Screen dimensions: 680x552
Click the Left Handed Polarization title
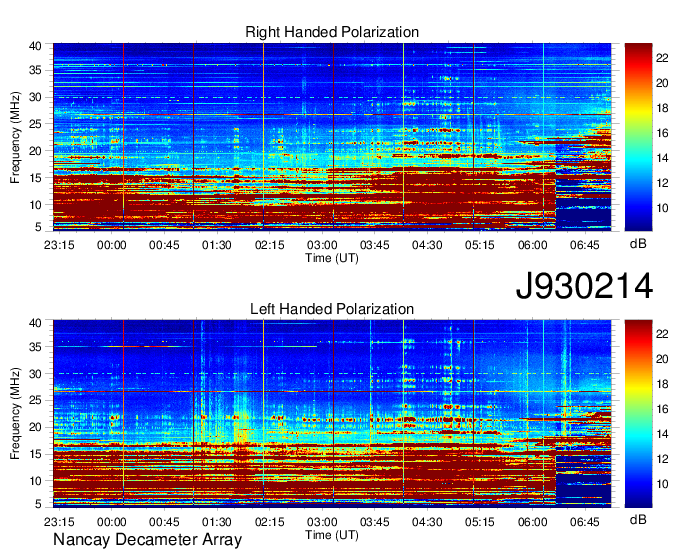point(332,309)
